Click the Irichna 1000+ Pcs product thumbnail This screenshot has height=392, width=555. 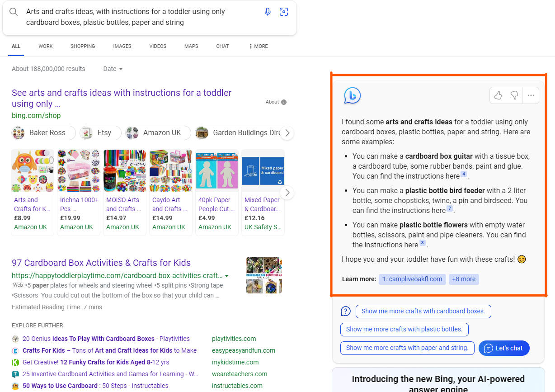(x=78, y=170)
